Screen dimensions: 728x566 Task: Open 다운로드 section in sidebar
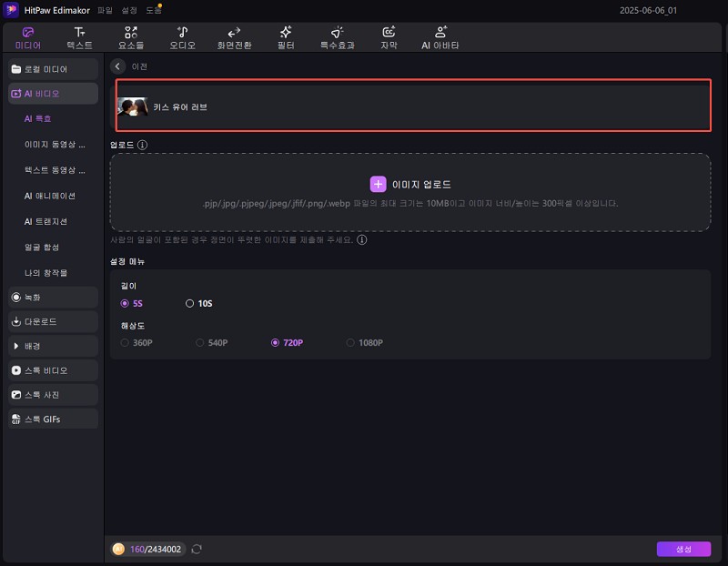[53, 321]
